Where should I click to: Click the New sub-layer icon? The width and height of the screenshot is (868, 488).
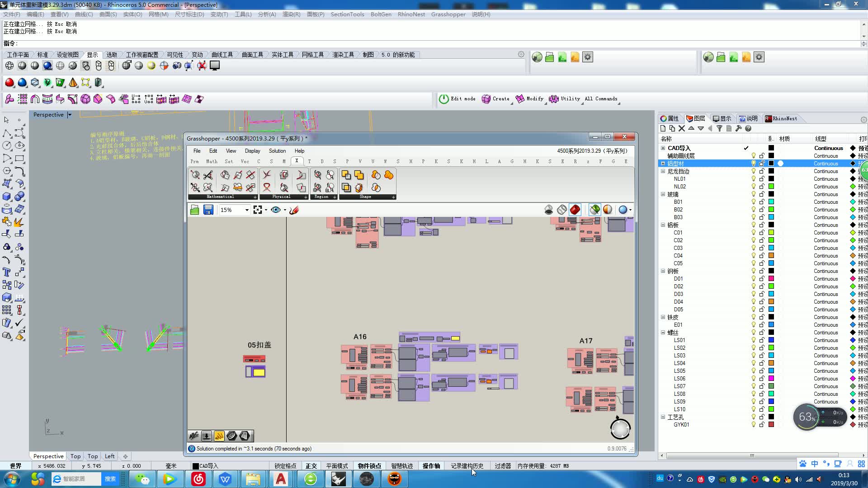[672, 128]
